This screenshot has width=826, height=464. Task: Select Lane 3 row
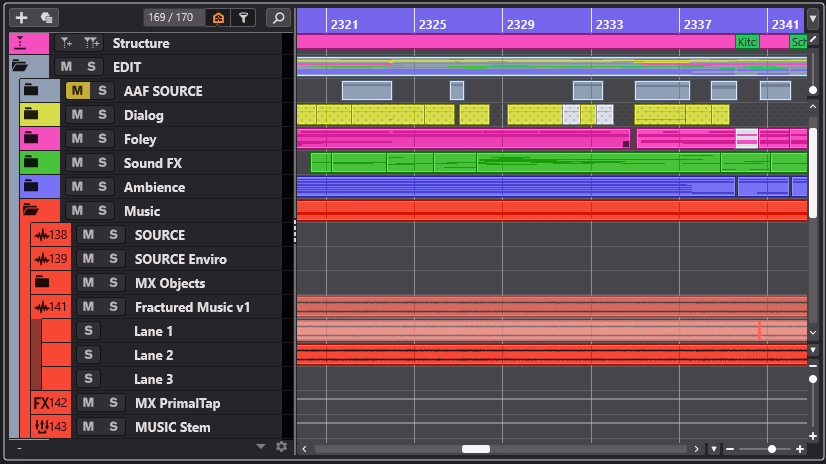tap(153, 379)
